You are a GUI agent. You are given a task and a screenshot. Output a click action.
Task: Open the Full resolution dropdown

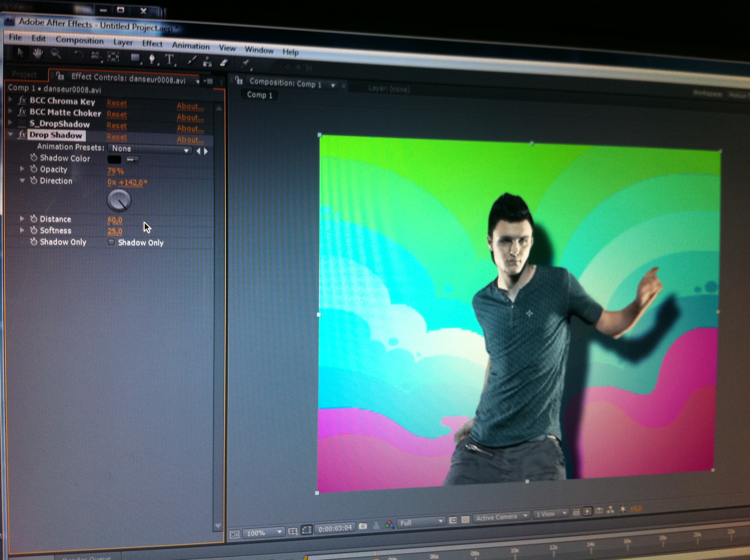(x=421, y=522)
